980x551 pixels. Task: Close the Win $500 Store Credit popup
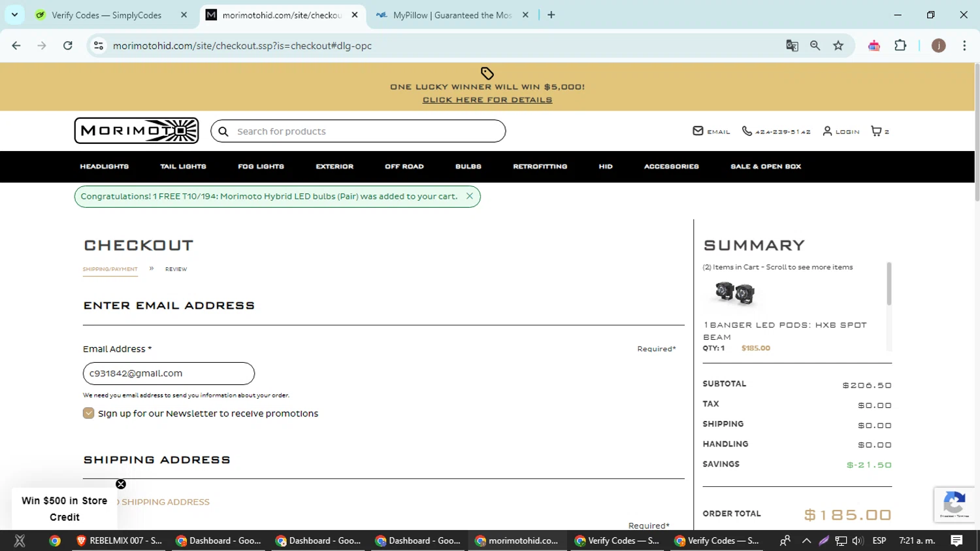(121, 484)
